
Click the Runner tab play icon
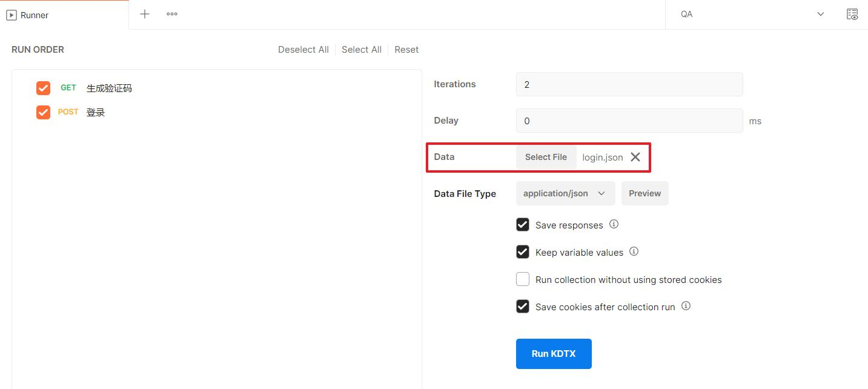(x=12, y=15)
